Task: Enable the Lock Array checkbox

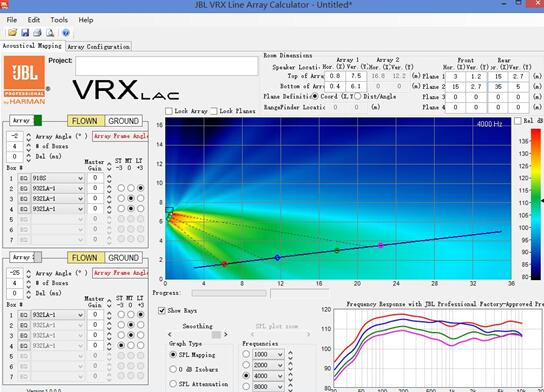Action: pyautogui.click(x=169, y=111)
